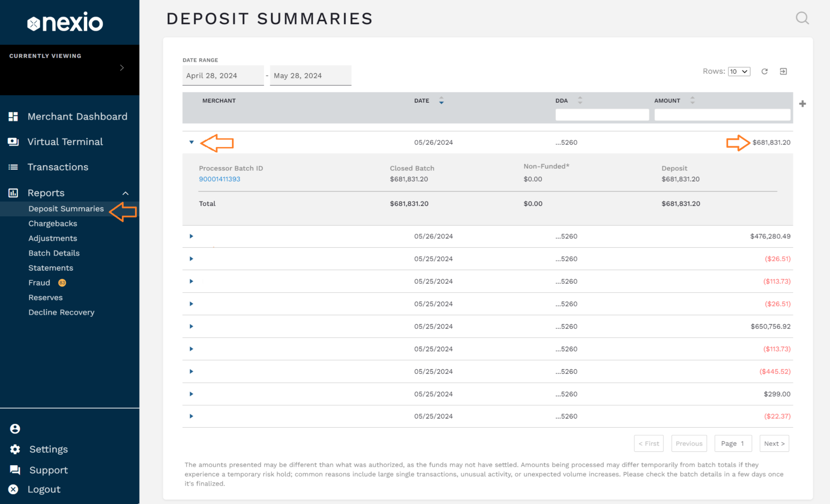This screenshot has width=830, height=504.
Task: Expand the $476,280.49 deposit row
Action: tap(191, 236)
